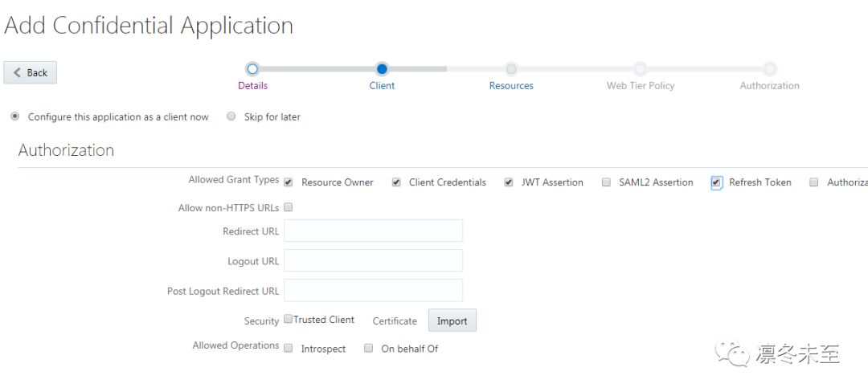Click the Redirect URL input field
This screenshot has height=392, width=868.
pos(373,231)
